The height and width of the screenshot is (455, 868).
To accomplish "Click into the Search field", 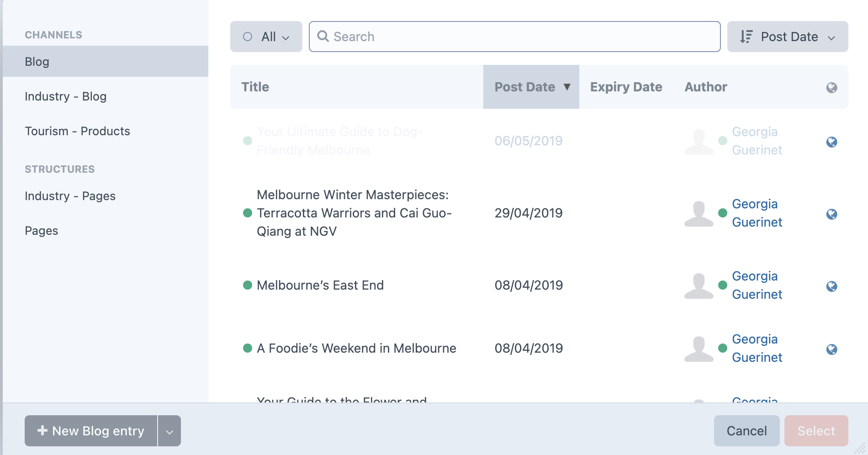I will coord(515,37).
